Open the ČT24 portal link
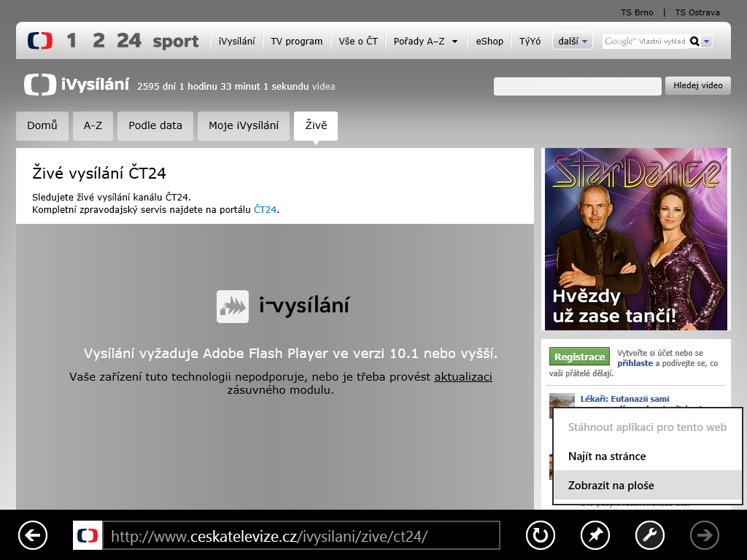 point(265,209)
